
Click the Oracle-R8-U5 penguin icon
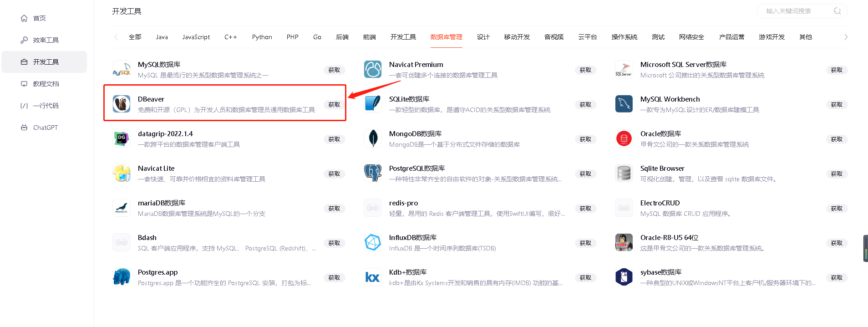(624, 243)
